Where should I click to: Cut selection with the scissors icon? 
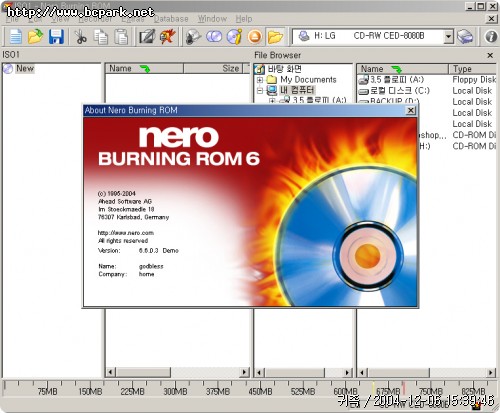tap(80, 37)
